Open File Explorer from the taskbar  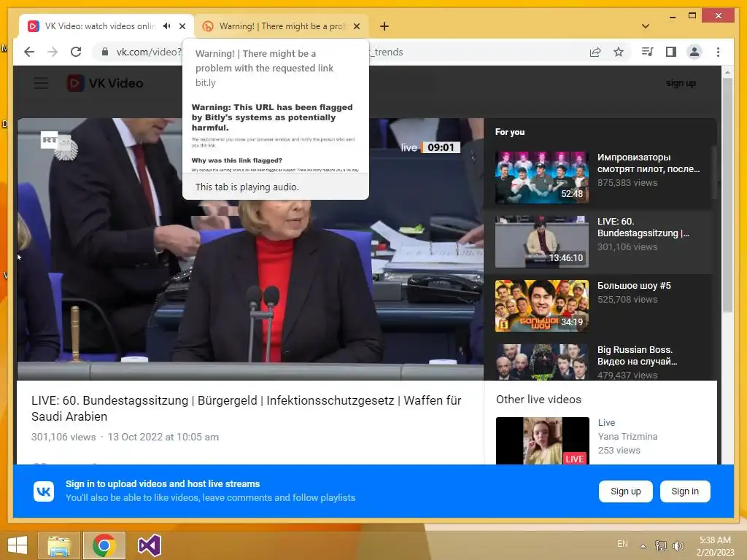tap(59, 545)
